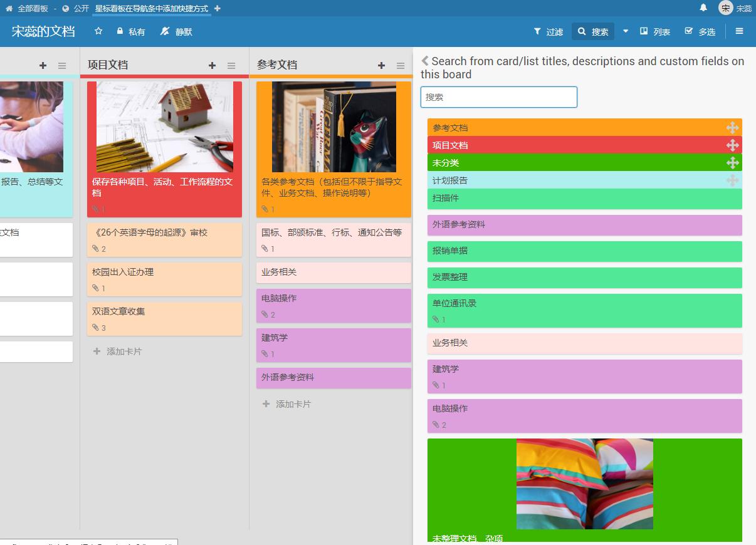Expand the dropdown arrow beside 搜索
The width and height of the screenshot is (756, 545).
click(626, 31)
